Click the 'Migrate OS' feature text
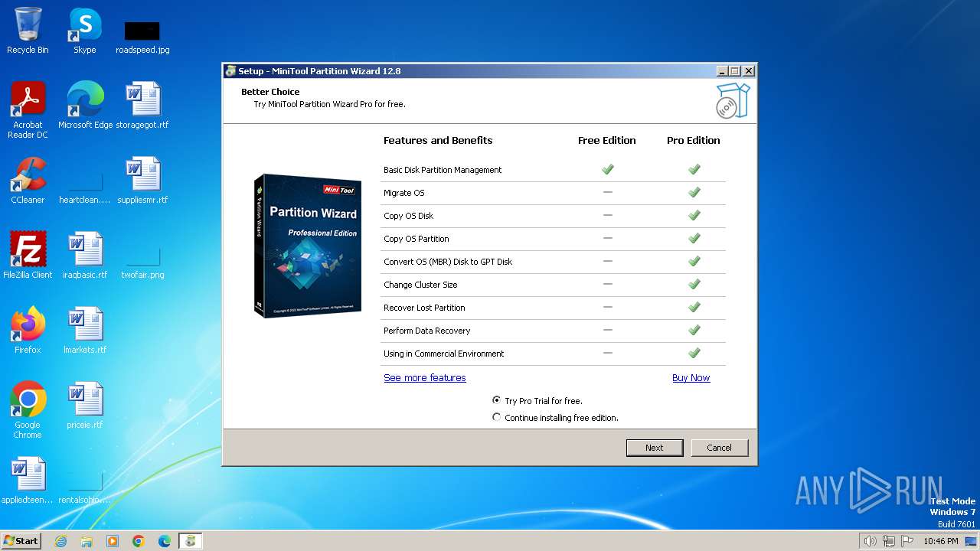 [x=404, y=193]
